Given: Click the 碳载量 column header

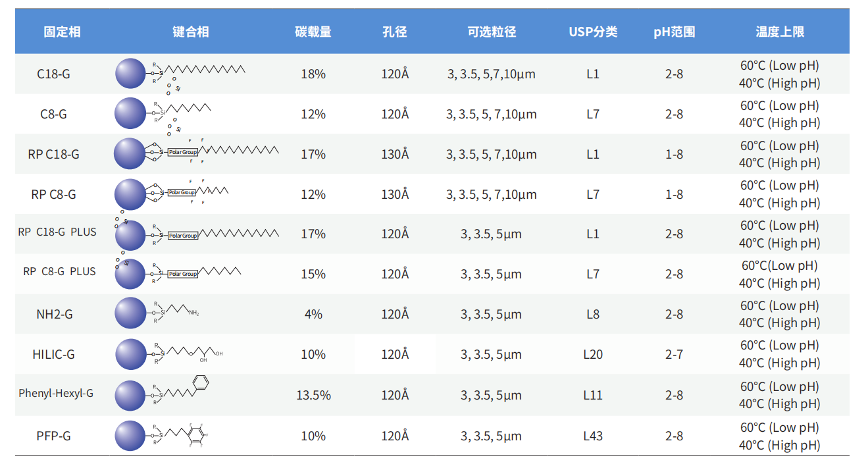Looking at the screenshot, I should click(313, 32).
